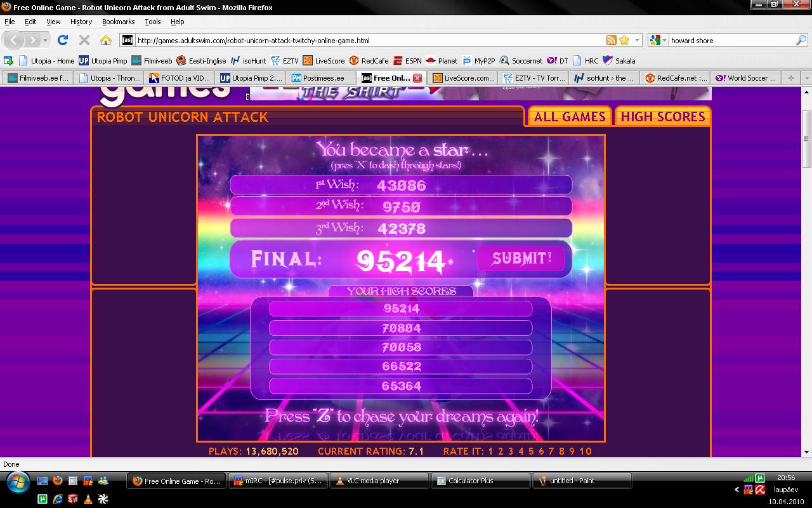Open the HIGH SCORES tab
The image size is (812, 508).
coord(662,116)
